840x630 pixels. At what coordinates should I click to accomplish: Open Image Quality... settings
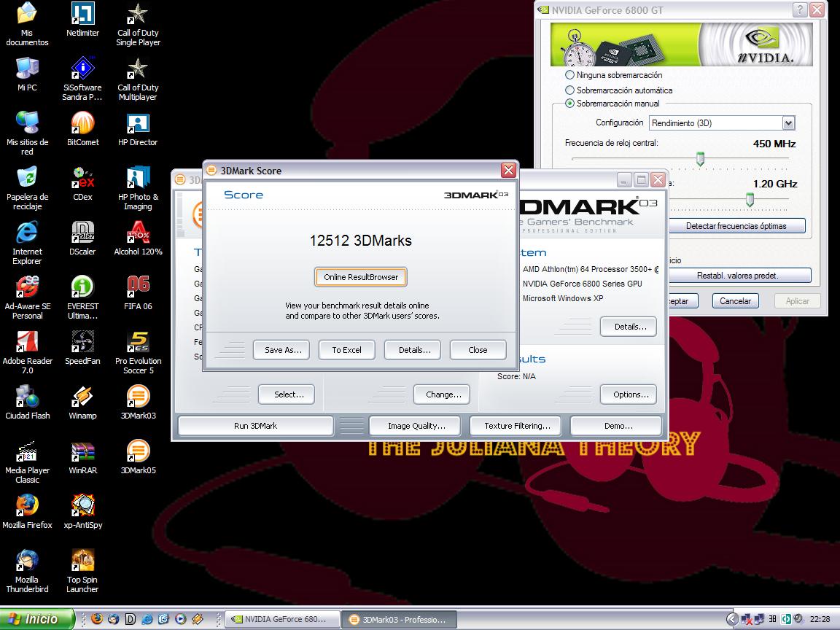[416, 426]
